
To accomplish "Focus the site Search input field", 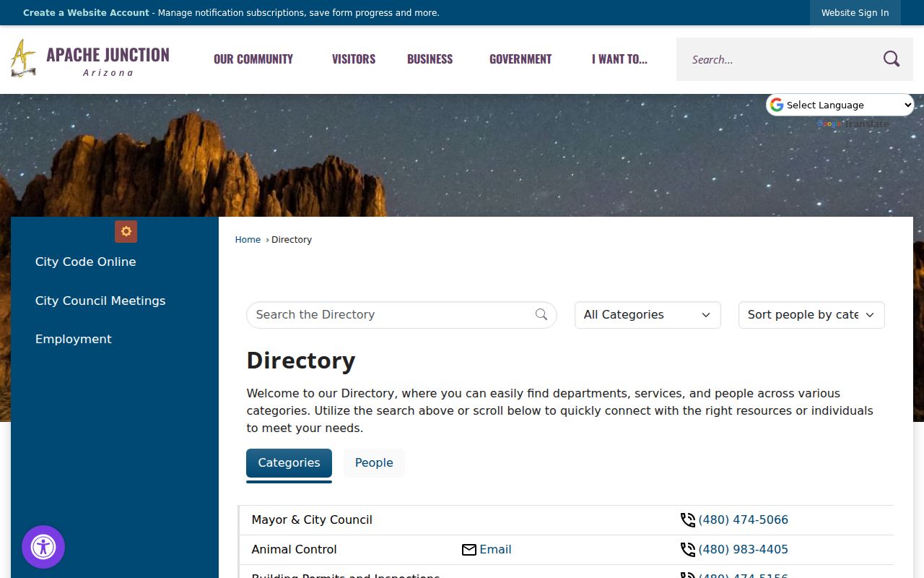I will click(x=780, y=59).
